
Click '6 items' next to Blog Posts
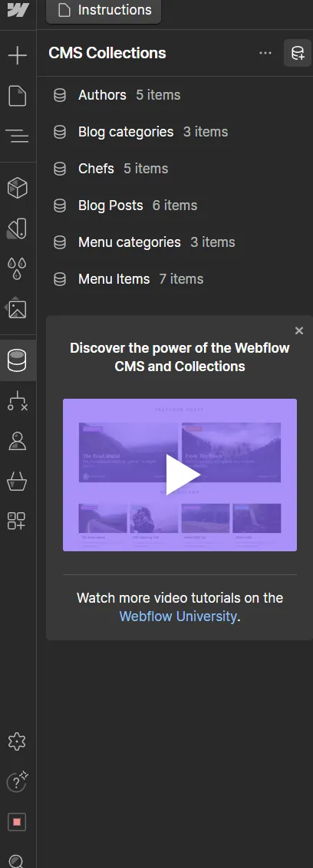(175, 205)
